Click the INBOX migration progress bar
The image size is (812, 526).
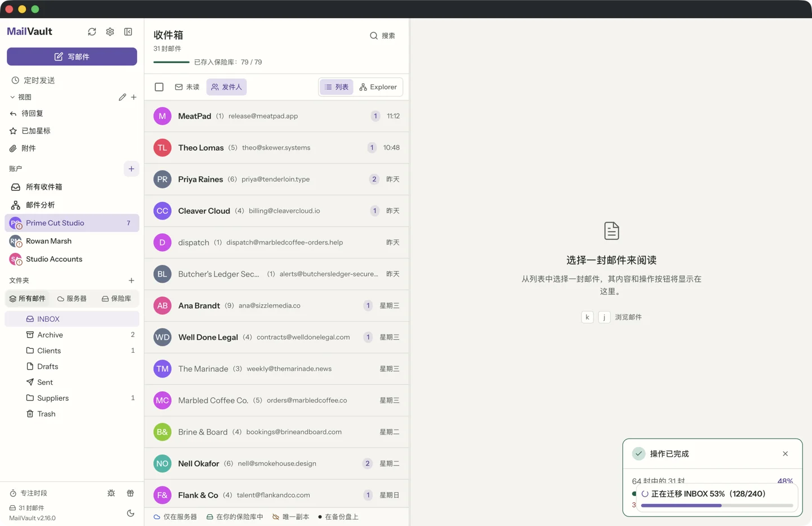pos(717,506)
